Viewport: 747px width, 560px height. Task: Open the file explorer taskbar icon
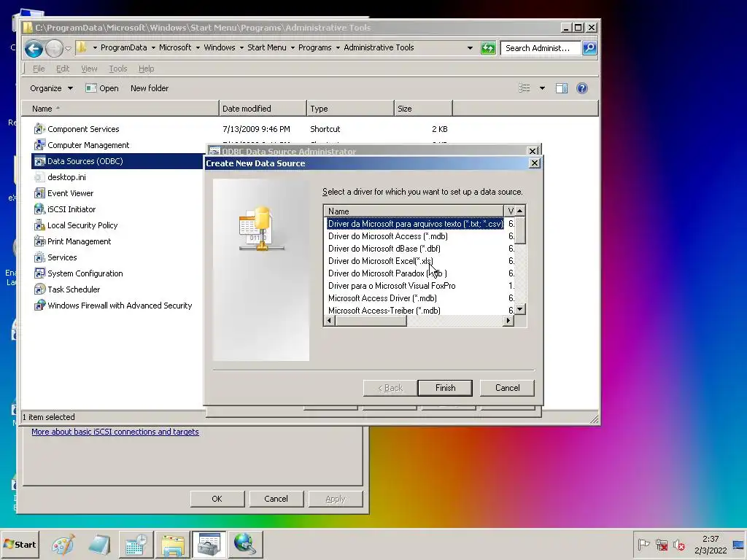pyautogui.click(x=172, y=544)
